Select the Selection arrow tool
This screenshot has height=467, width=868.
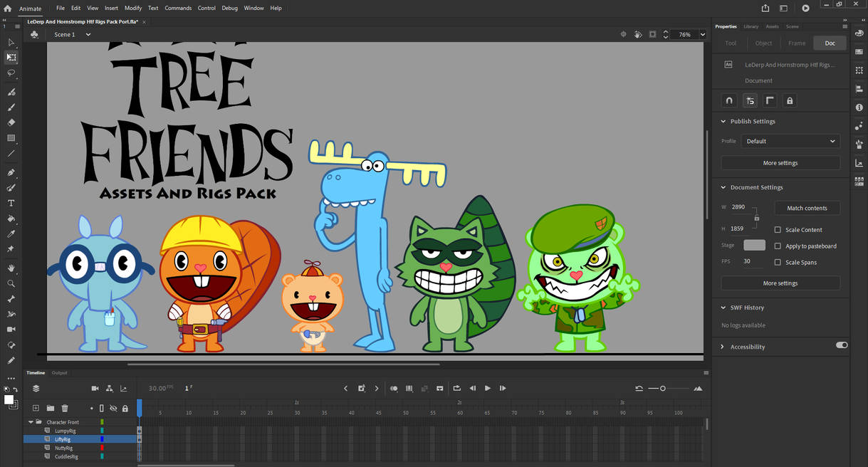pyautogui.click(x=11, y=43)
